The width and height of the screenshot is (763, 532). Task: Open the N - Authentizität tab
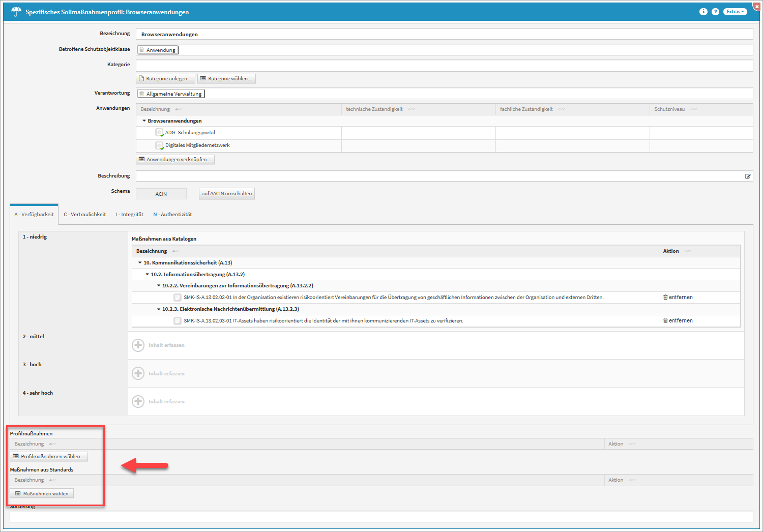tap(172, 215)
